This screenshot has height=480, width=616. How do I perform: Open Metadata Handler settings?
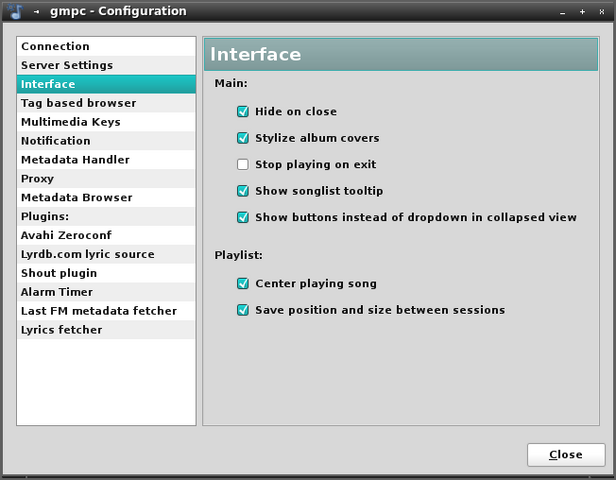tap(106, 159)
